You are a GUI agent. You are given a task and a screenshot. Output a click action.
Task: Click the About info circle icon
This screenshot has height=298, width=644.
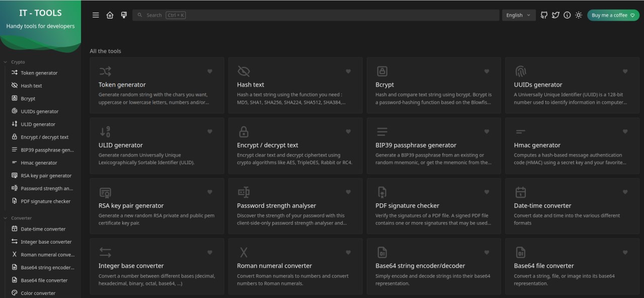(567, 15)
